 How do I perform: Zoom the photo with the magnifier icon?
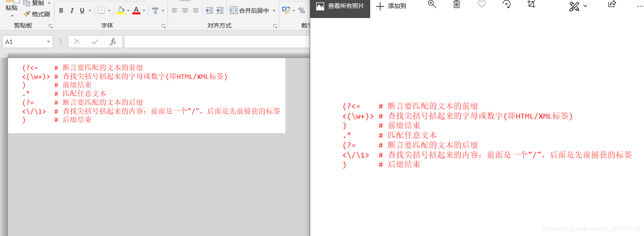pos(432,4)
